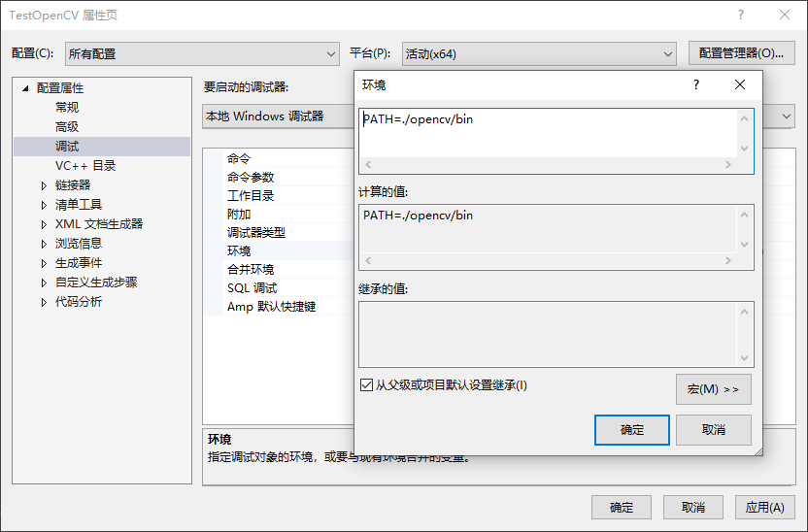
Task: Expand the 自定义生成步骤 node arrow
Action: tap(44, 283)
